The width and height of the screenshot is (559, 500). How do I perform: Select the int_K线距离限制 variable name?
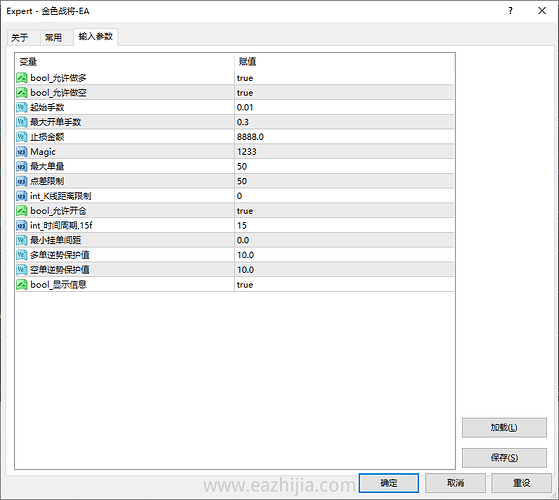[61, 196]
